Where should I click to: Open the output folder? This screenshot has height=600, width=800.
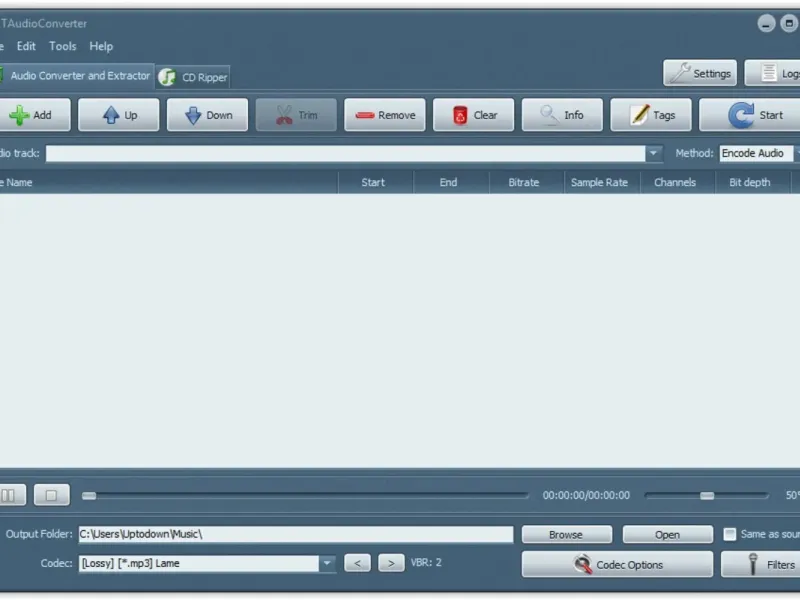[667, 535]
